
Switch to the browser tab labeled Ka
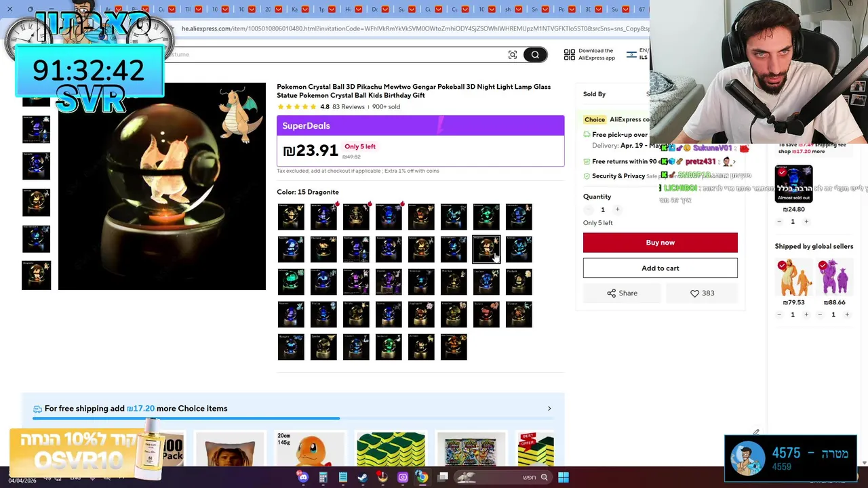coord(299,9)
